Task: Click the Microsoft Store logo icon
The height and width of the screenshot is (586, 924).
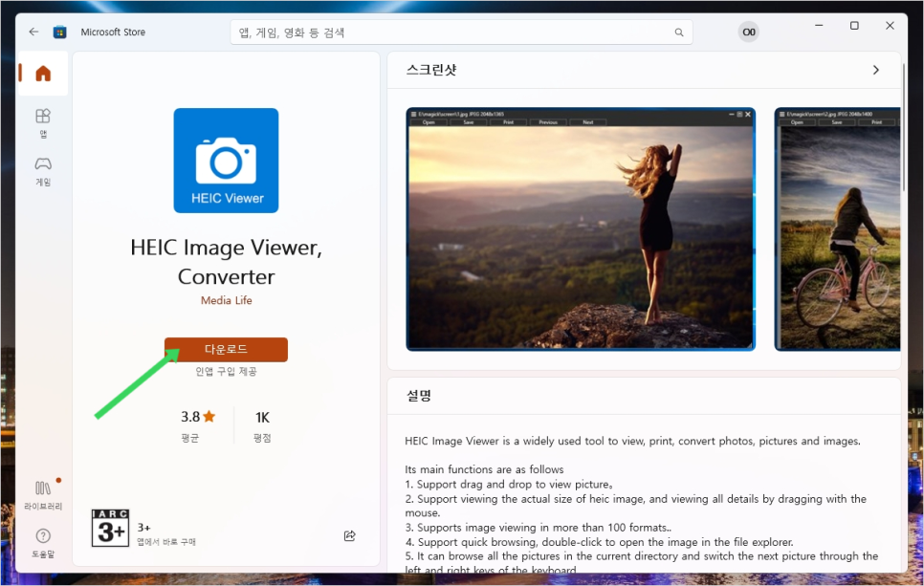Action: coord(59,32)
